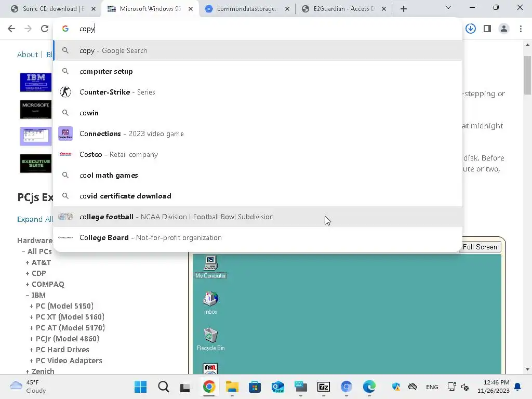Close the E2Guardian tab
This screenshot has width=532, height=399.
pos(384,9)
